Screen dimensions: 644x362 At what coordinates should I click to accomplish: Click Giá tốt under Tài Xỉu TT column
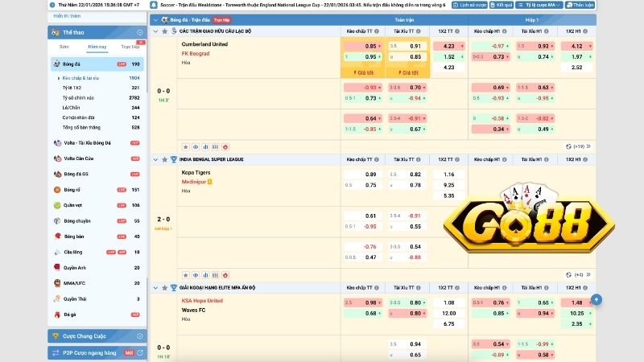[408, 72]
